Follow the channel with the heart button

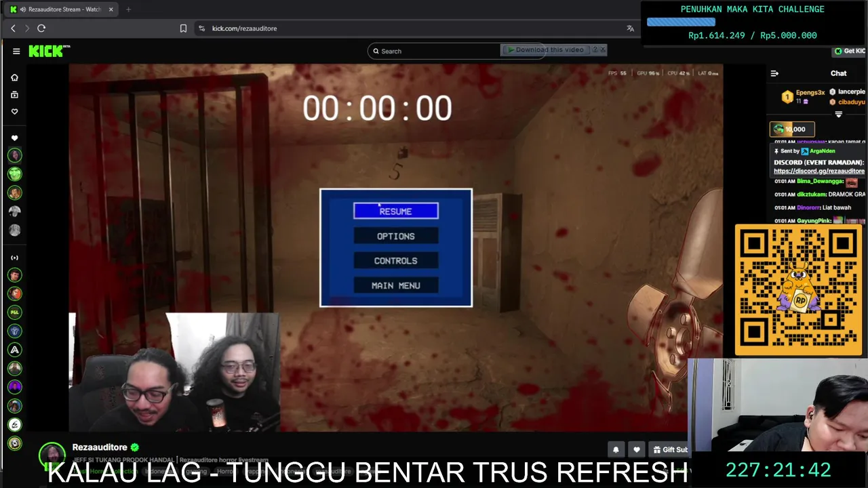coord(636,449)
